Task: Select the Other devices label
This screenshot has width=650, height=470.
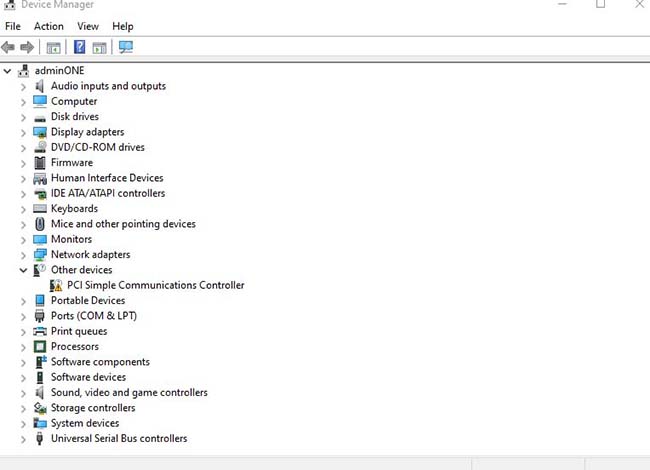Action: click(82, 270)
